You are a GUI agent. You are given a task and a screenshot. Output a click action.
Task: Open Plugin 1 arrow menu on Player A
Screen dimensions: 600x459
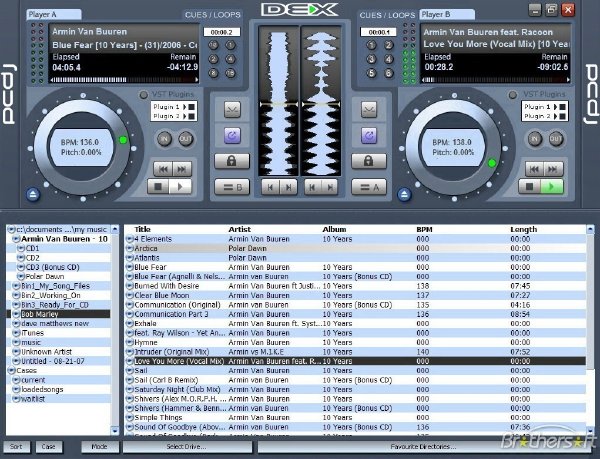pyautogui.click(x=185, y=107)
